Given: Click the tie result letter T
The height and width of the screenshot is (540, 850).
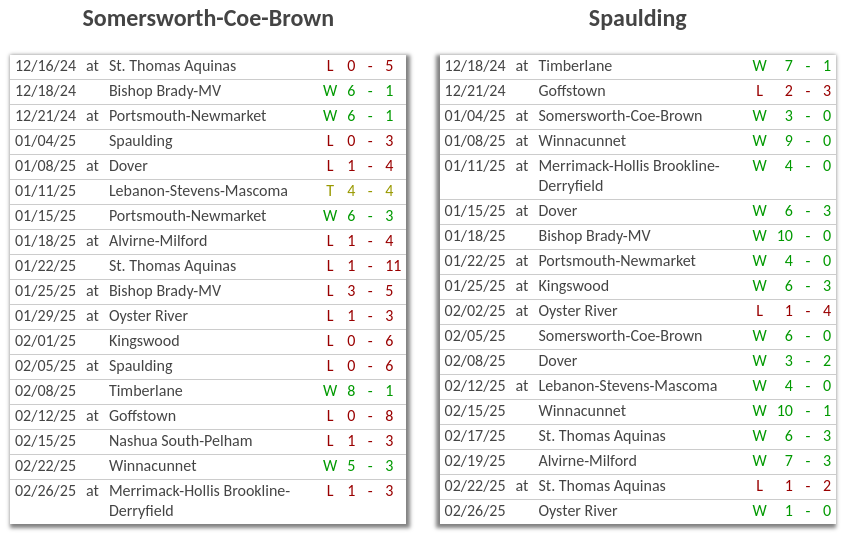Looking at the screenshot, I should point(330,191).
